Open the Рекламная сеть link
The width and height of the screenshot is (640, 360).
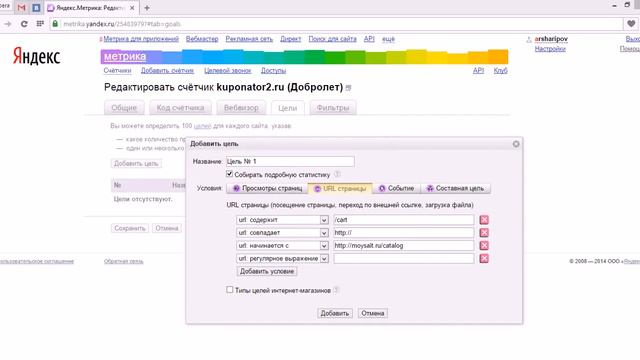(249, 39)
